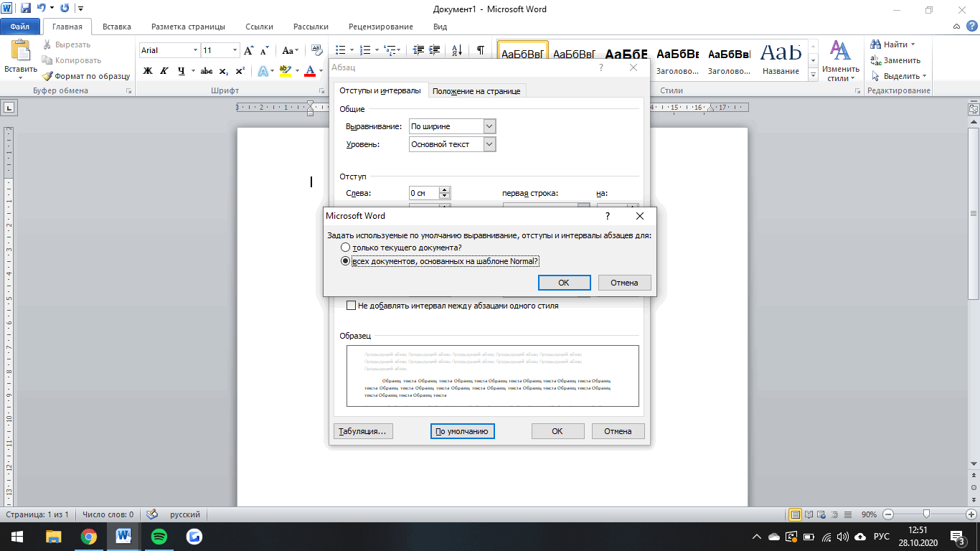The image size is (980, 551).
Task: Click the bold Ж formatting icon
Action: pyautogui.click(x=148, y=71)
